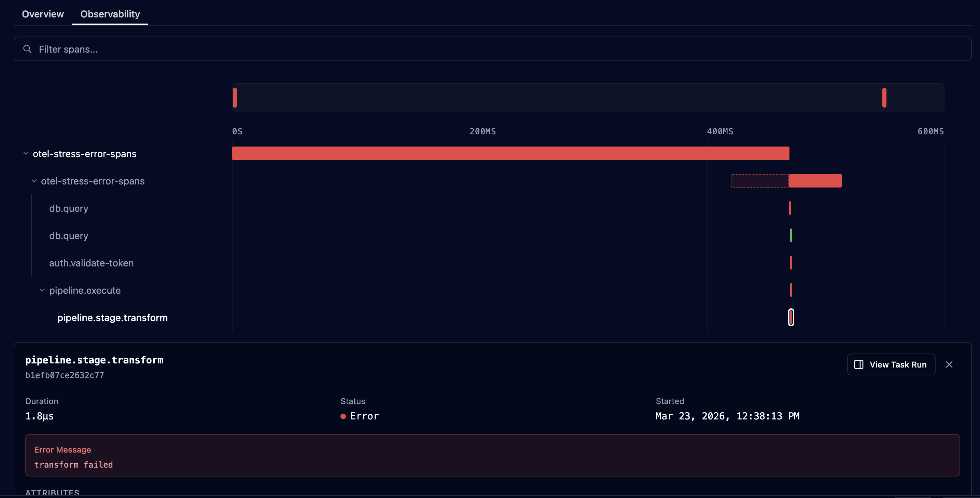Select the auth.validate-token span
980x498 pixels.
pos(91,263)
